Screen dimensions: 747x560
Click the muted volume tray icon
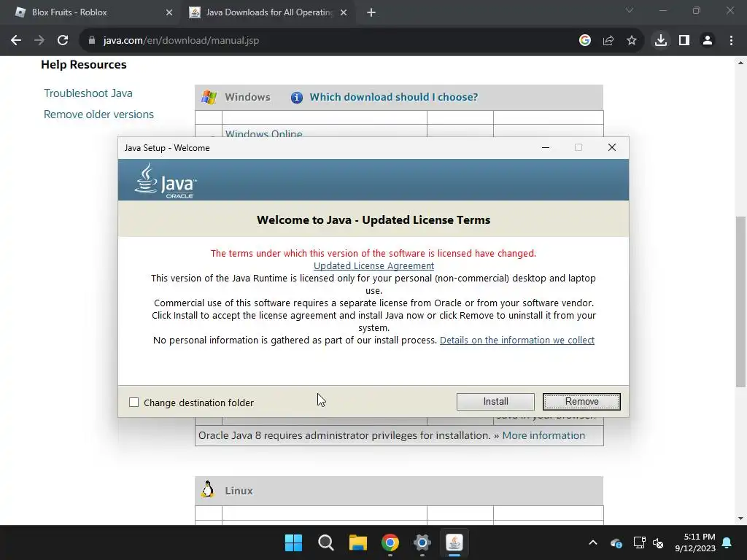(x=658, y=542)
